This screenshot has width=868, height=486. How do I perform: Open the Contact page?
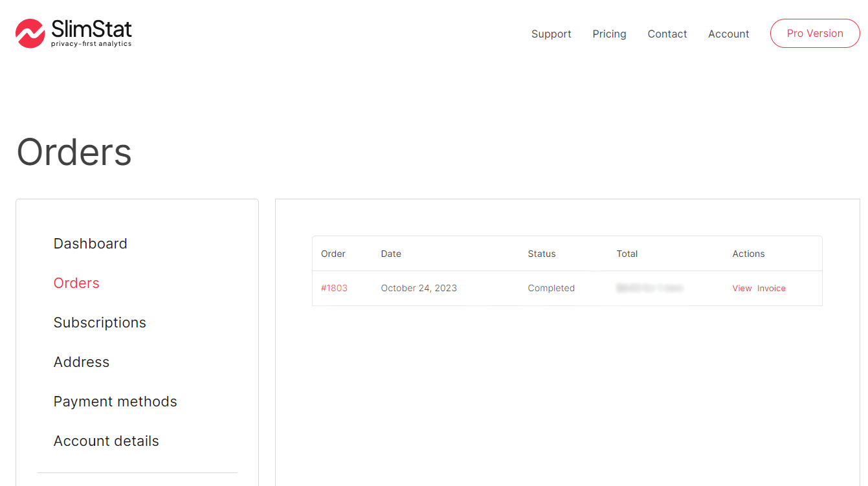(667, 34)
